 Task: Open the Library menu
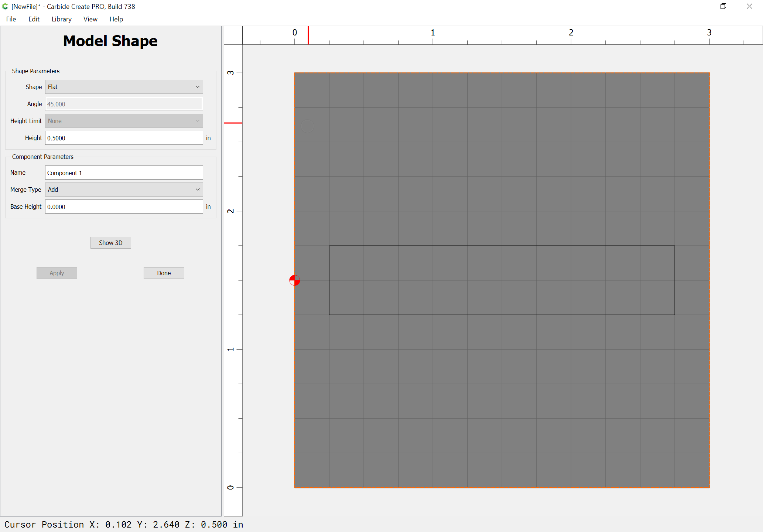62,19
